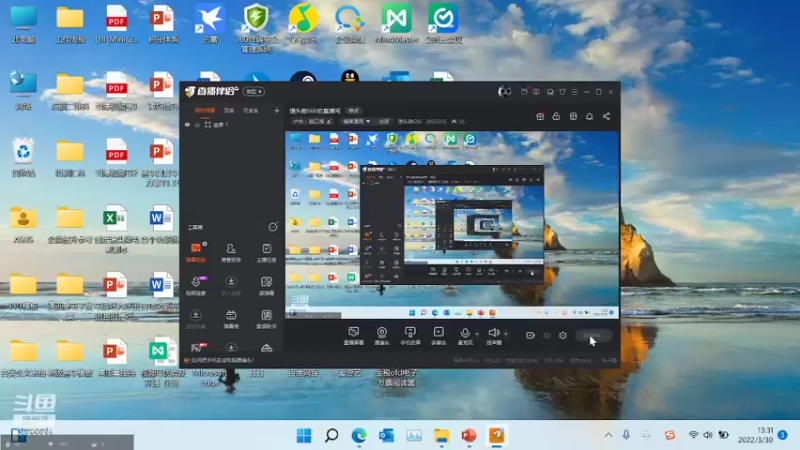The image size is (800, 450).
Task: Open the 歌词助手 tool in toolbox
Action: pyautogui.click(x=266, y=319)
